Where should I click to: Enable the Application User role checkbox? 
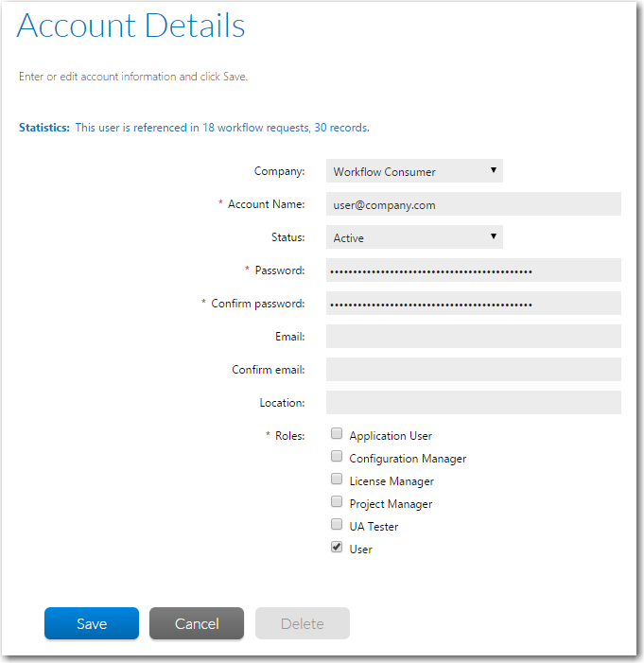click(x=337, y=434)
